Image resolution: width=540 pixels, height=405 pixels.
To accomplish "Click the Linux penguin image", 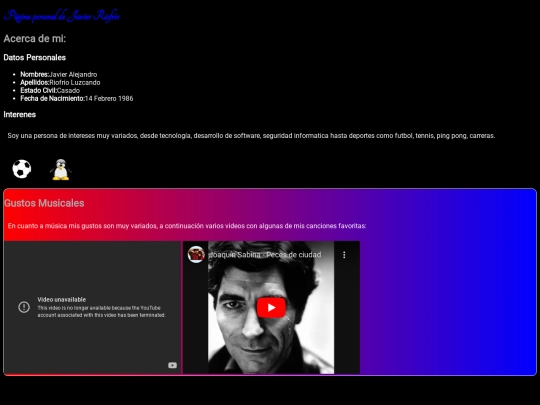I will pyautogui.click(x=61, y=169).
